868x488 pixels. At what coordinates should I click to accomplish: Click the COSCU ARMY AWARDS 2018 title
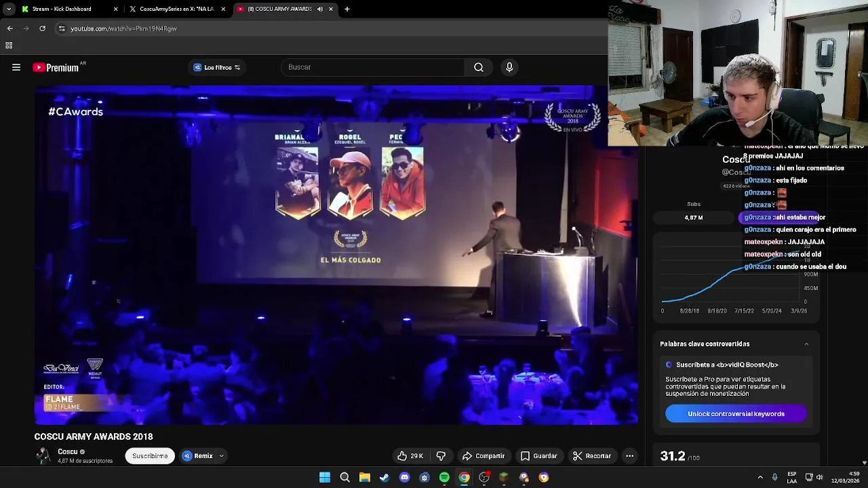point(94,436)
